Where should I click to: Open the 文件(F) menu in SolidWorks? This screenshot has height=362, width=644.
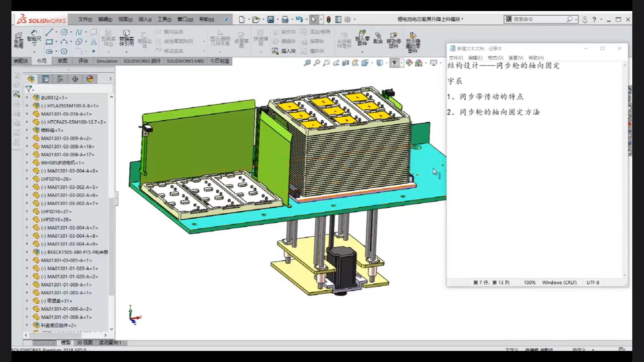click(85, 19)
